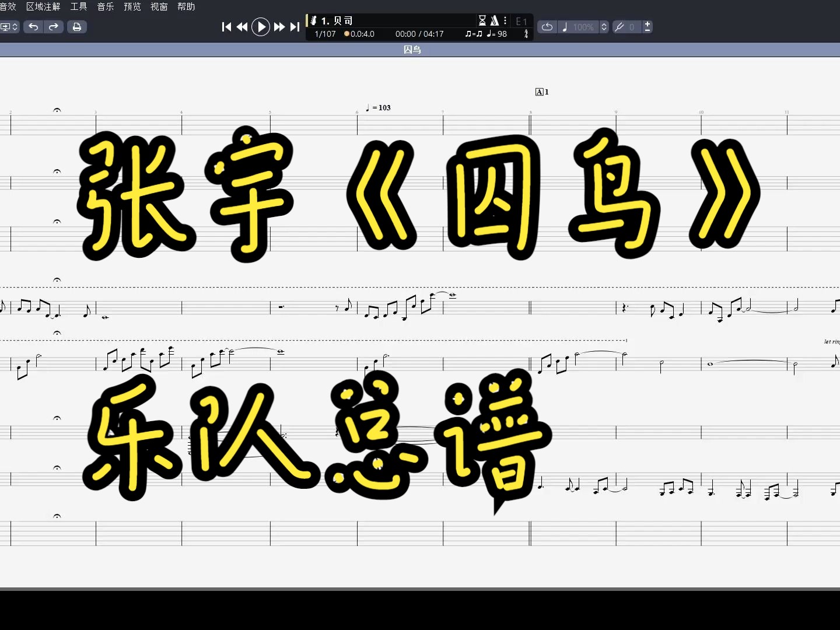Click the tuning fork icon
The width and height of the screenshot is (840, 630).
coord(619,27)
